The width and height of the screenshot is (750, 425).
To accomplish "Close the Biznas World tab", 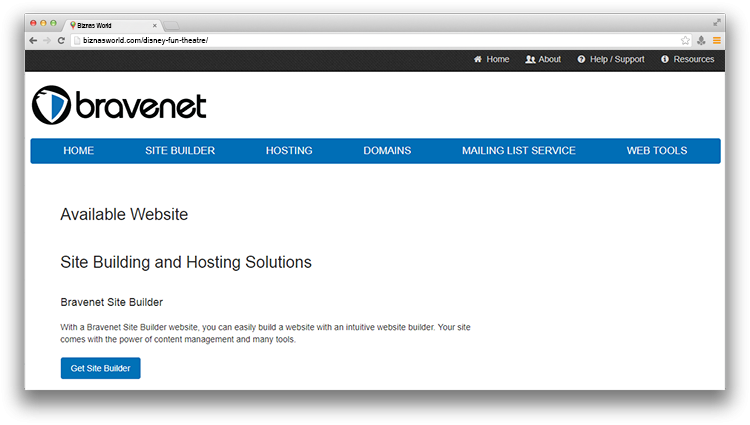I will coord(153,24).
